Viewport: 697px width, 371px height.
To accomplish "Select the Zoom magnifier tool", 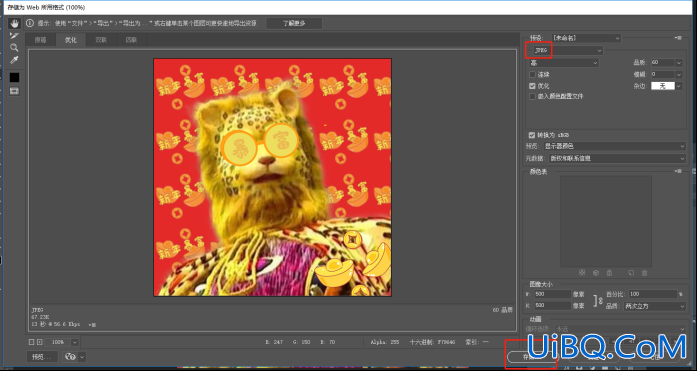I will point(14,48).
